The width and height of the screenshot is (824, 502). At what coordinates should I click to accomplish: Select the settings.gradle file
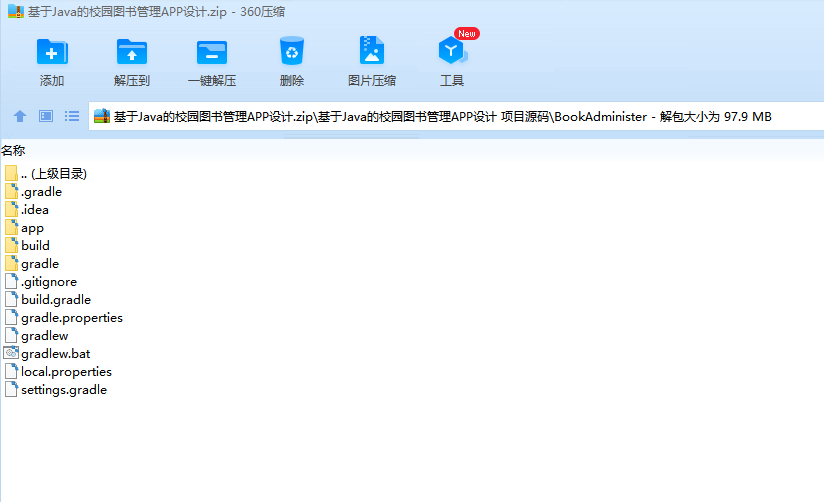(56, 390)
